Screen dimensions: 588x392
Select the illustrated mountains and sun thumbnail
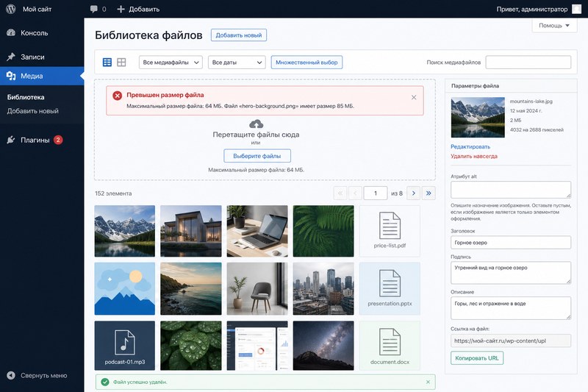tap(124, 288)
